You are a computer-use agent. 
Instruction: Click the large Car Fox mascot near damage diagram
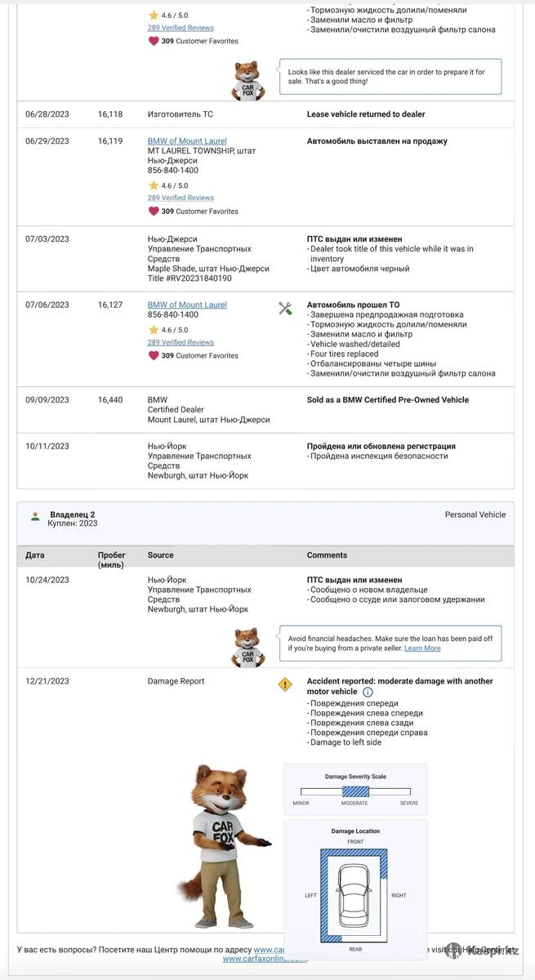coord(221,845)
